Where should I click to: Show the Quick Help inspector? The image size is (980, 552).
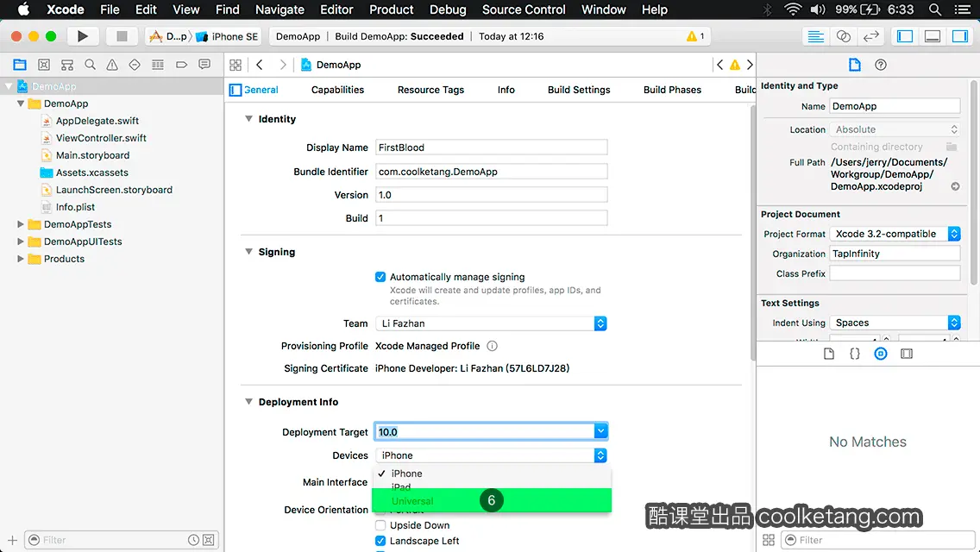tap(881, 65)
